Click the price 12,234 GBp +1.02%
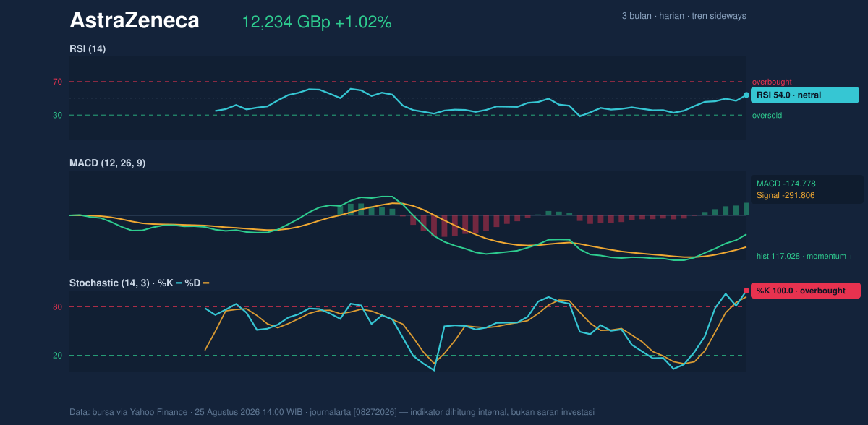This screenshot has width=868, height=425. click(x=317, y=22)
